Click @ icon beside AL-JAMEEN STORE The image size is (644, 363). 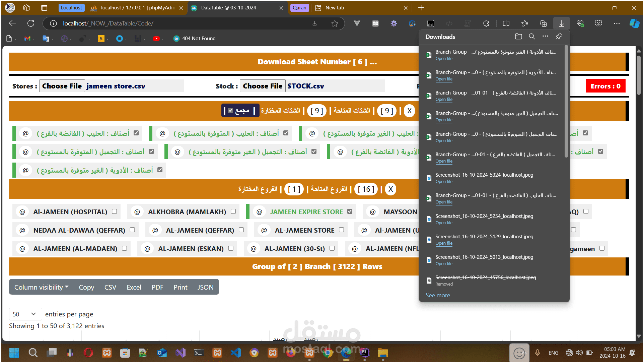264,230
